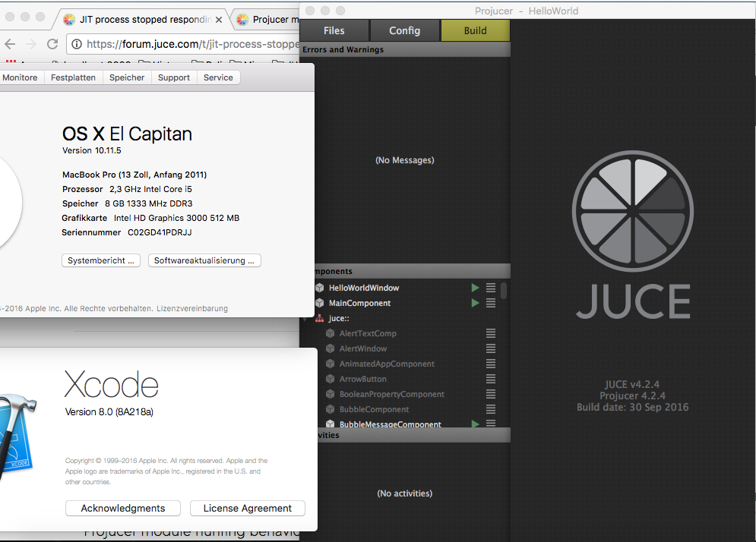
Task: Click the Softwareaktualisierung button
Action: click(204, 260)
